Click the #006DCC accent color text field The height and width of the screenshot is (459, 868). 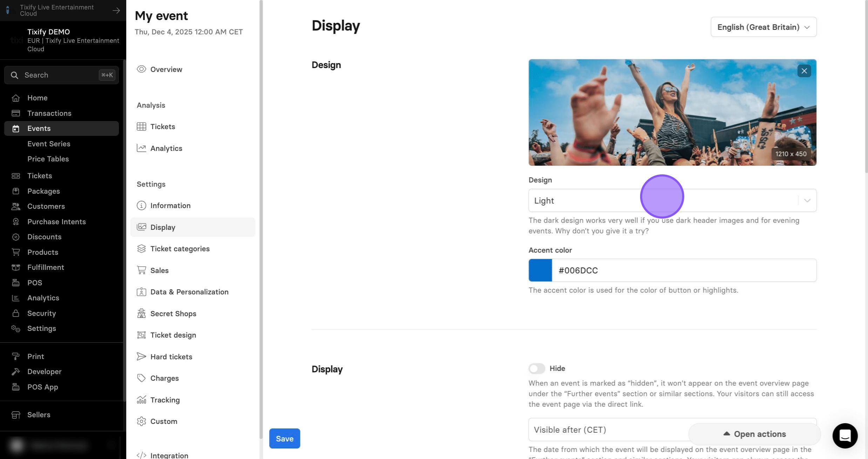coord(684,270)
